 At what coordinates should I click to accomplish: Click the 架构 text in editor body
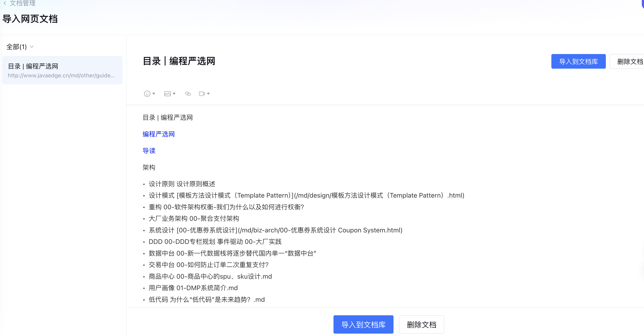pos(149,167)
